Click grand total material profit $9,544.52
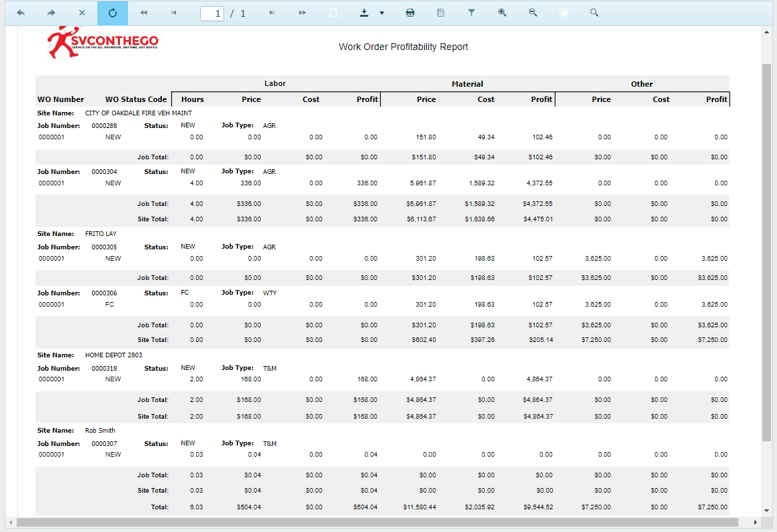The width and height of the screenshot is (777, 532). 538,507
